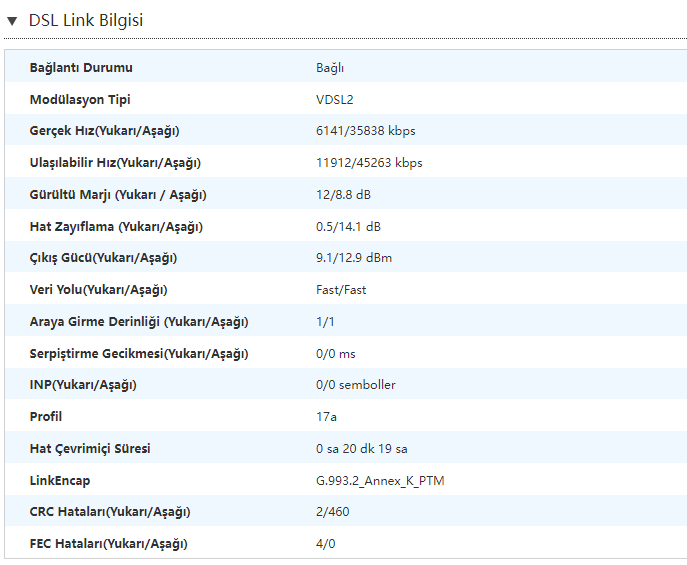Select the value 'Fast/Fast'
Viewport: 687px width, 565px height.
[x=341, y=290]
